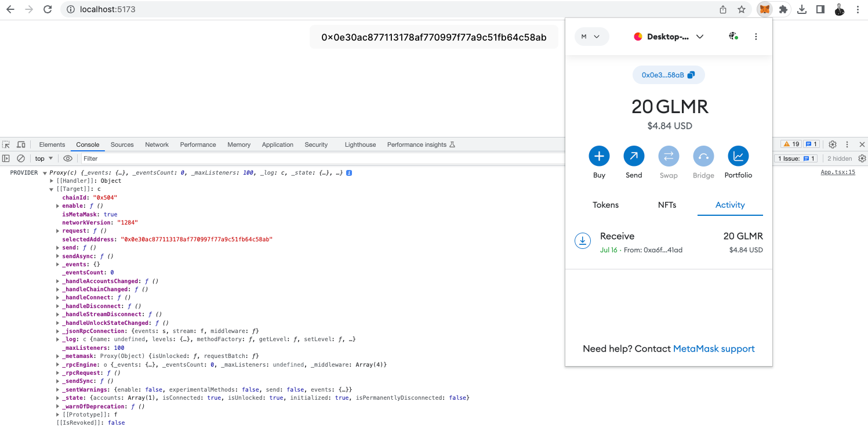Switch to the Elements tab
The image size is (868, 427).
tap(52, 144)
